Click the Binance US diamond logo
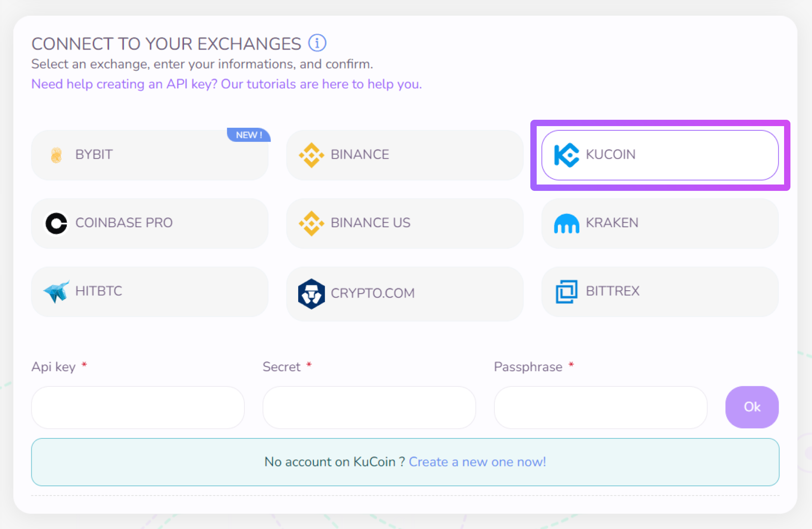This screenshot has height=529, width=812. [x=311, y=223]
